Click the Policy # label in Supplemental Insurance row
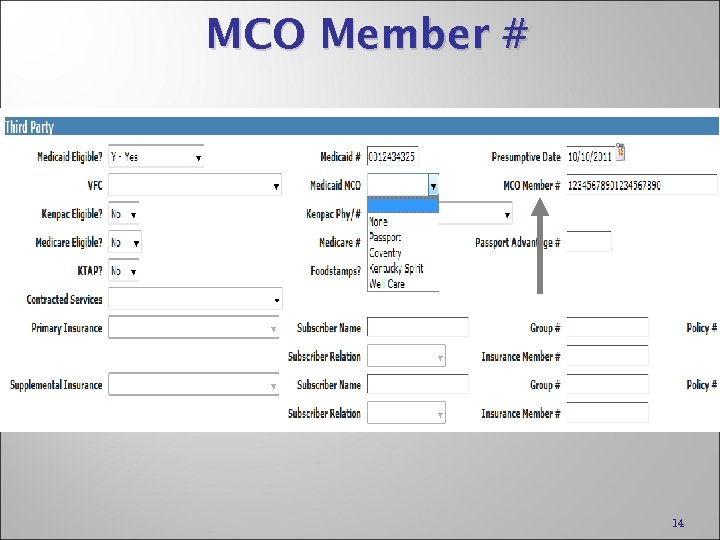The height and width of the screenshot is (540, 720). tap(702, 385)
